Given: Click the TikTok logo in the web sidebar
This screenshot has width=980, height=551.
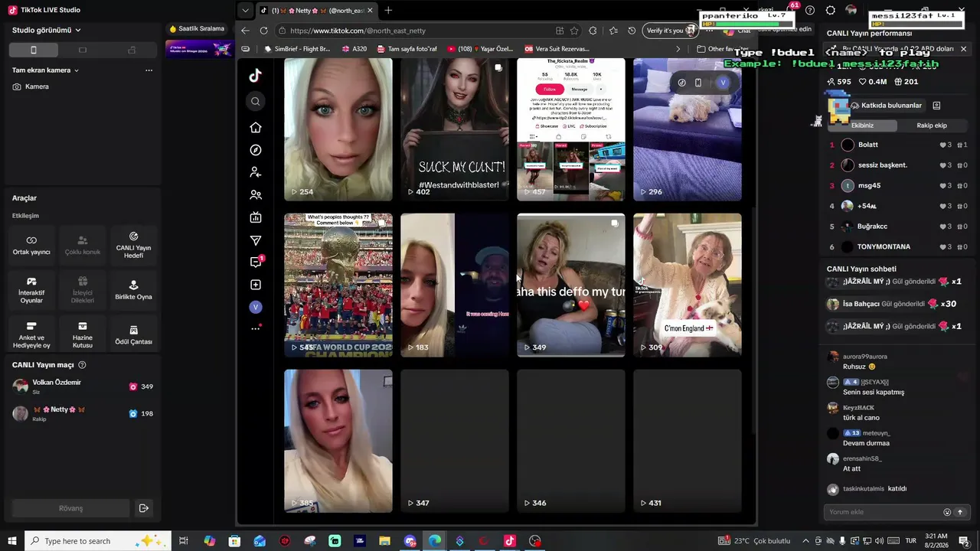Looking at the screenshot, I should [256, 75].
